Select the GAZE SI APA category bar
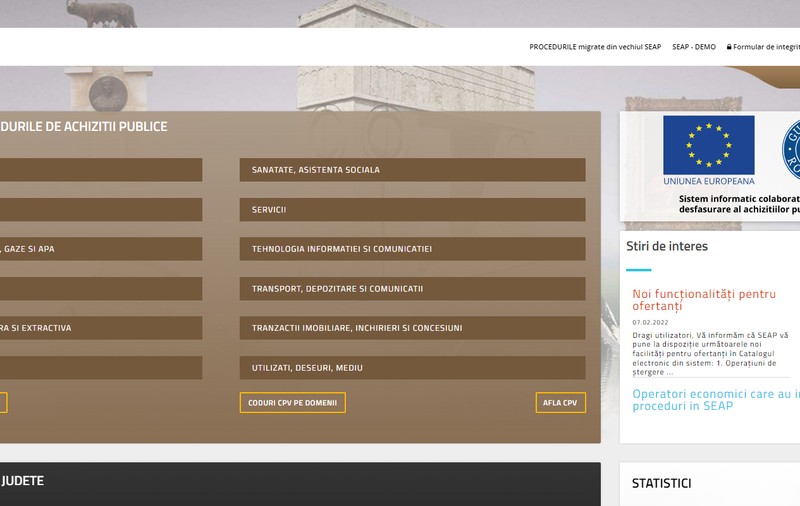This screenshot has height=506, width=800. point(101,249)
